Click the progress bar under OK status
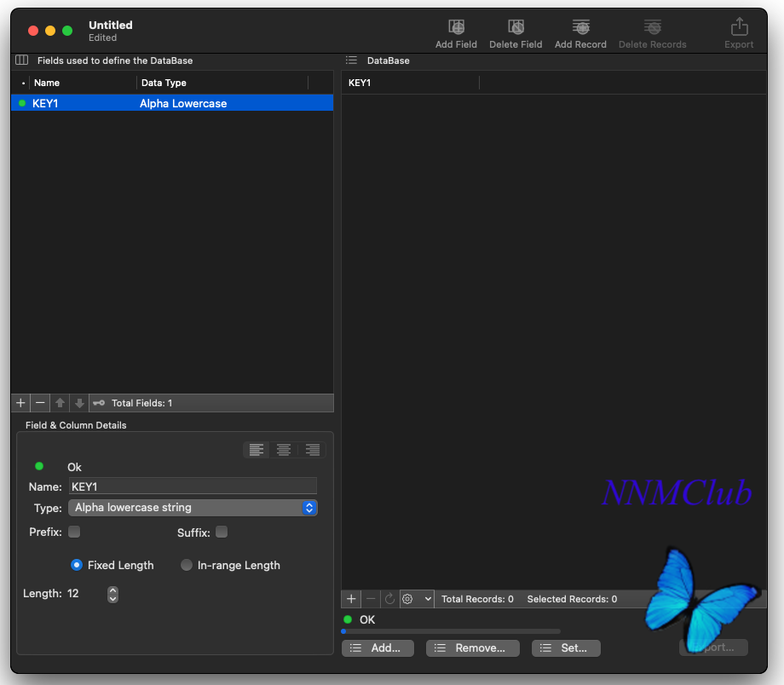The height and width of the screenshot is (685, 784). pos(451,631)
